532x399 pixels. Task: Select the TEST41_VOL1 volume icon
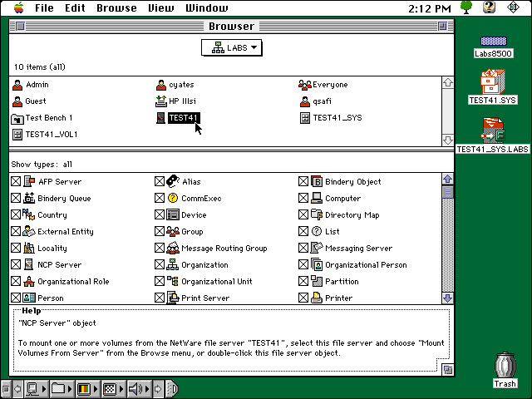click(17, 135)
